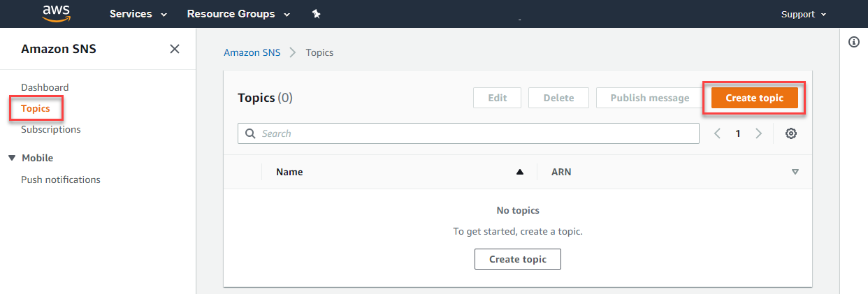Click the pin shortcut icon in navbar
The width and height of the screenshot is (868, 294).
[x=316, y=14]
